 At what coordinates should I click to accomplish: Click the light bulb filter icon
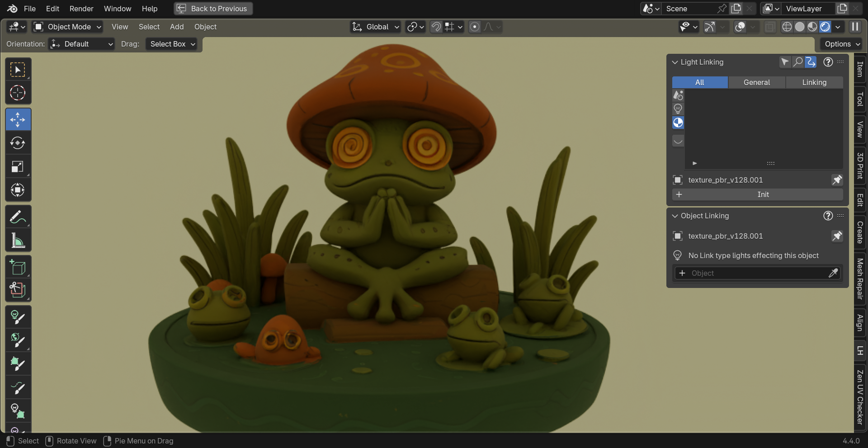(x=678, y=109)
